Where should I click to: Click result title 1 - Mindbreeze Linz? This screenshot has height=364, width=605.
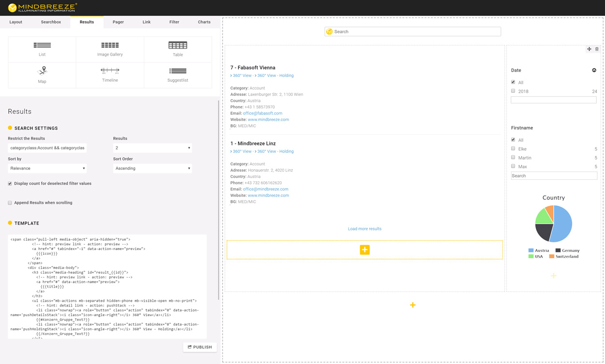[253, 144]
